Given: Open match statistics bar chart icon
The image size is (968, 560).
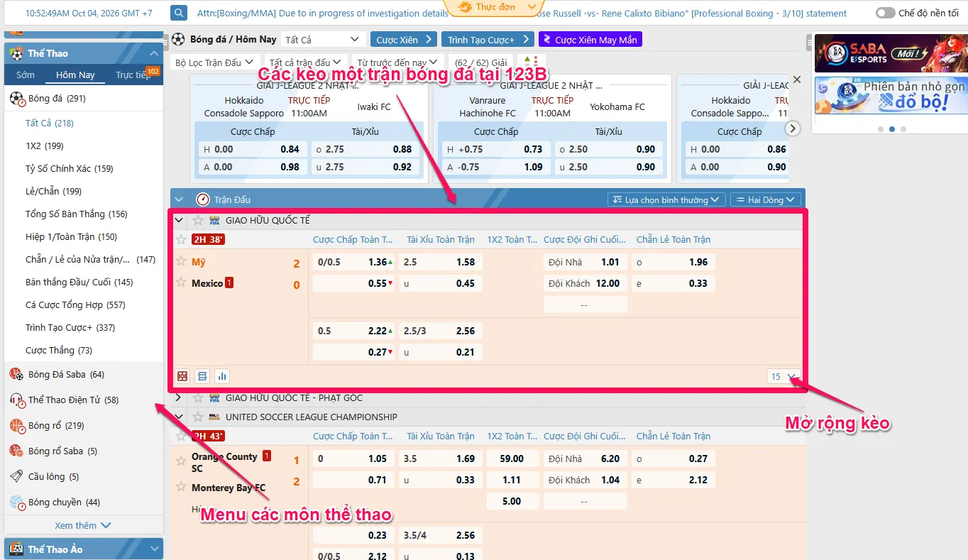Looking at the screenshot, I should click(222, 376).
